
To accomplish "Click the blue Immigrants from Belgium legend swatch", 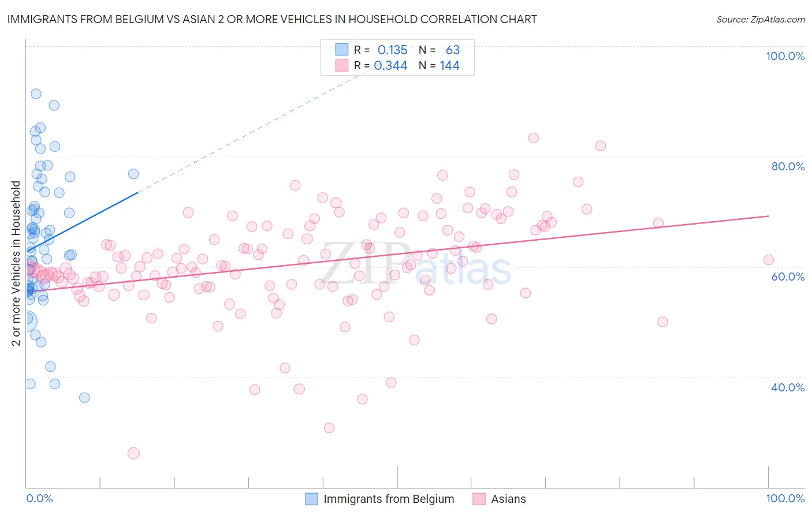I will point(311,499).
